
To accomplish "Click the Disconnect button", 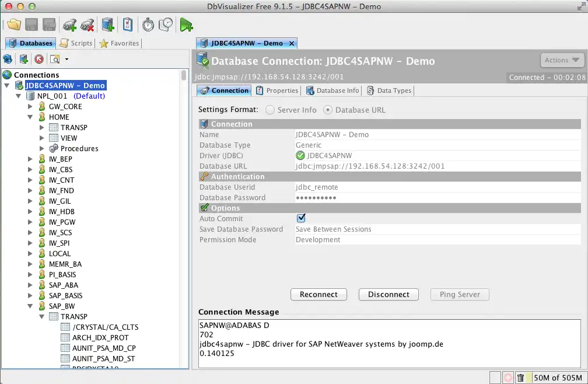I will [x=388, y=294].
